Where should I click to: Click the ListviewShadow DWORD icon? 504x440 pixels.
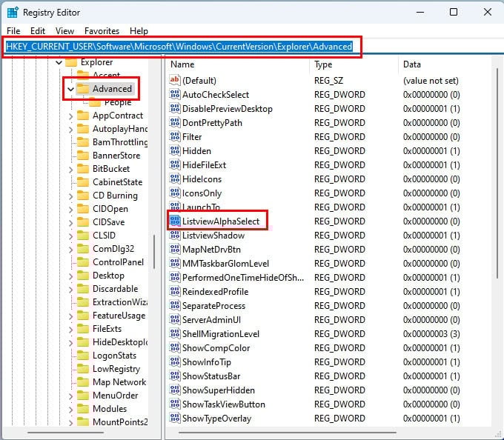pos(175,235)
